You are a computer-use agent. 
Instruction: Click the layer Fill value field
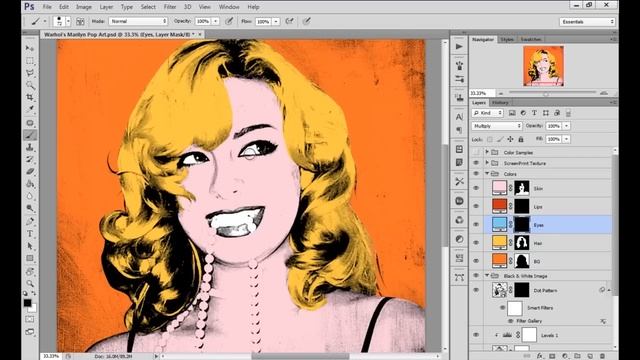point(554,139)
